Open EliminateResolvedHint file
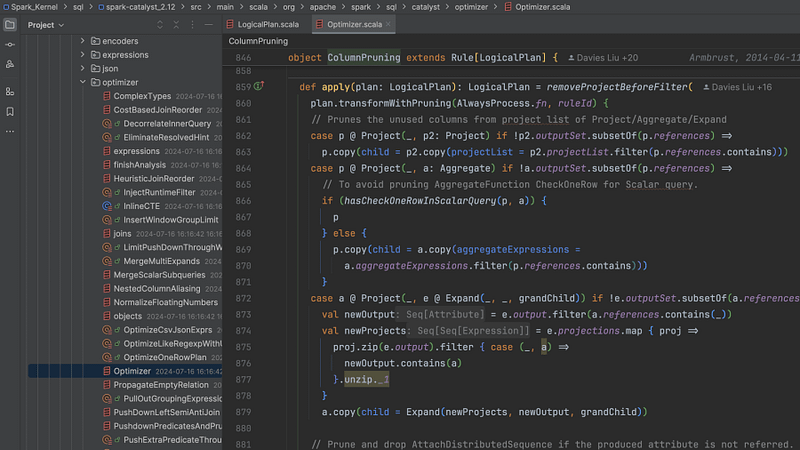The width and height of the screenshot is (800, 450). (x=166, y=137)
